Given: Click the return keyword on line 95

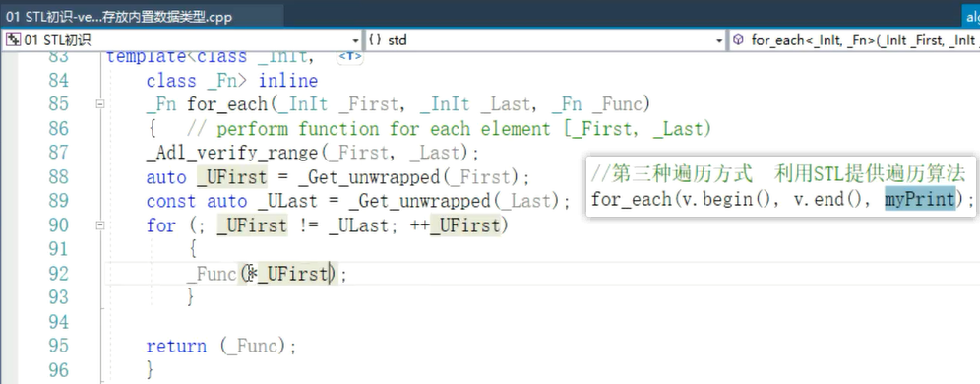Looking at the screenshot, I should [x=176, y=347].
